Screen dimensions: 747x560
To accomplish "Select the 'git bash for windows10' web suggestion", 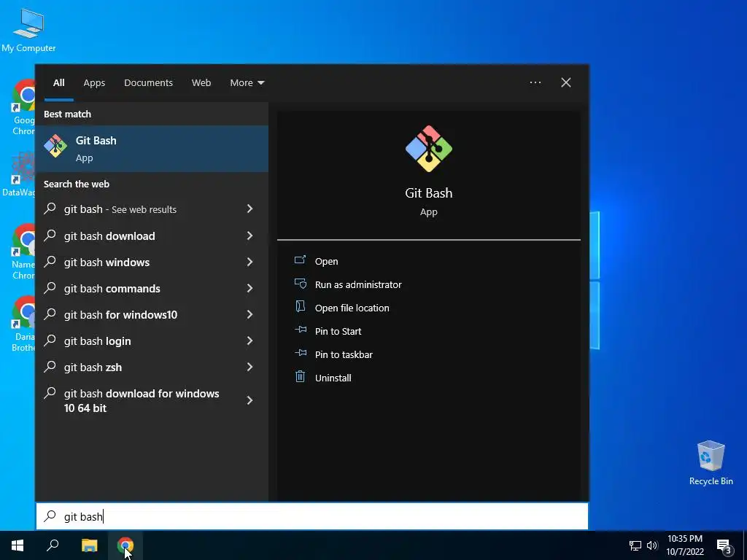I will pos(152,314).
